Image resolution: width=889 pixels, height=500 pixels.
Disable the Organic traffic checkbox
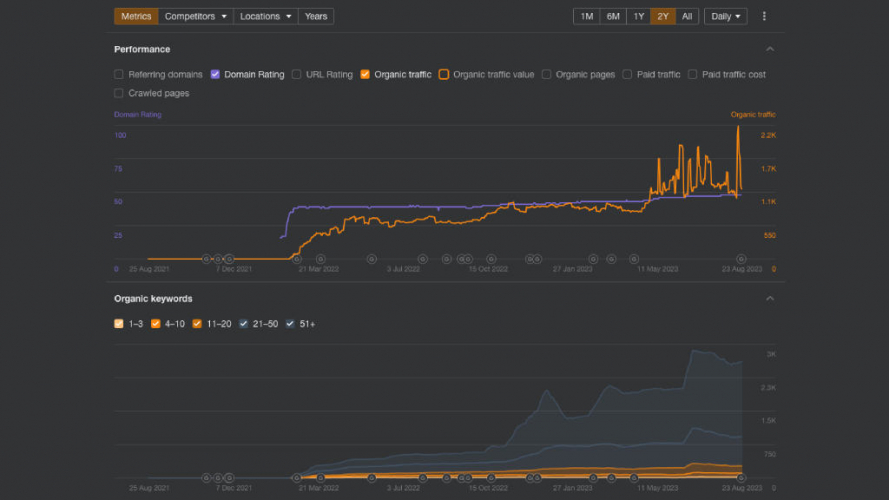point(365,74)
